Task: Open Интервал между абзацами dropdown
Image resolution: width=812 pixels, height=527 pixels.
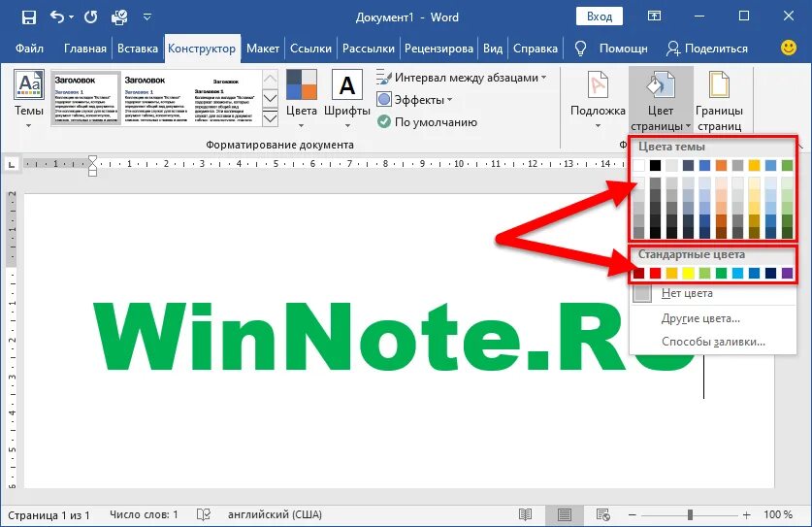Action: pos(462,78)
